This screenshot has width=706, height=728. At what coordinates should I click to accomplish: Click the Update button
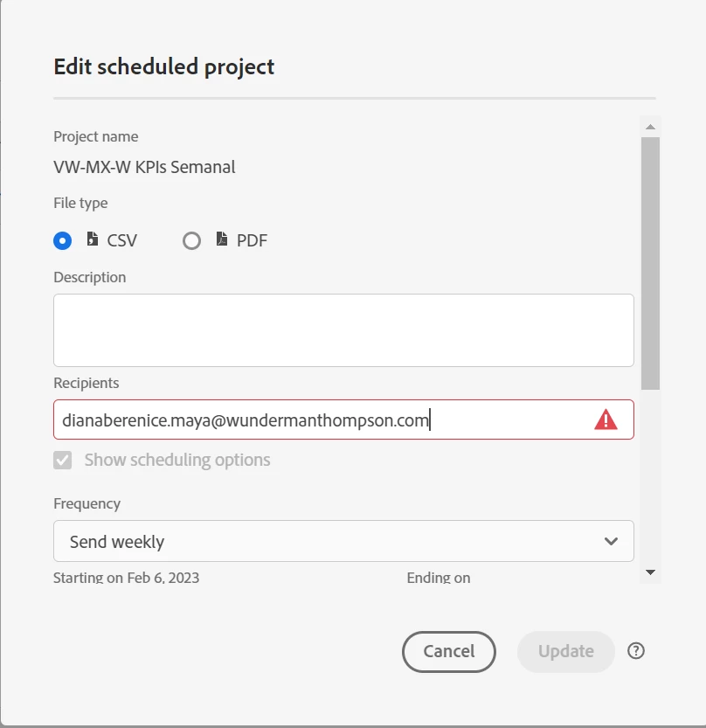565,651
